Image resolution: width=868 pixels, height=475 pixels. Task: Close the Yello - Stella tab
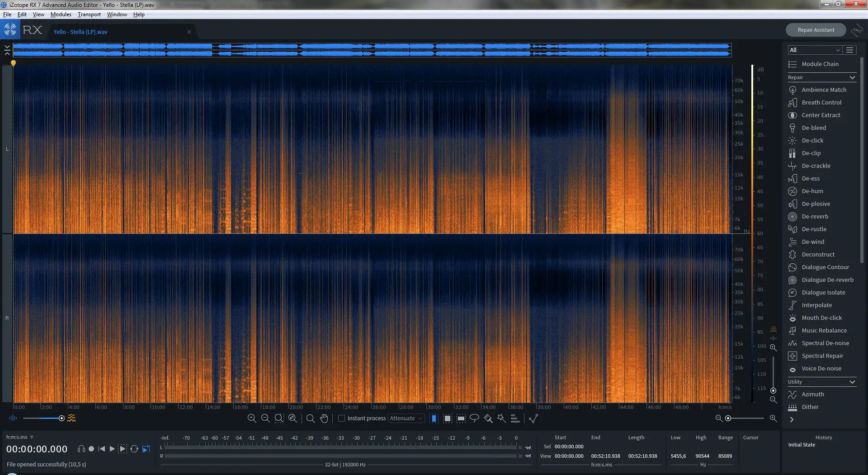point(189,32)
